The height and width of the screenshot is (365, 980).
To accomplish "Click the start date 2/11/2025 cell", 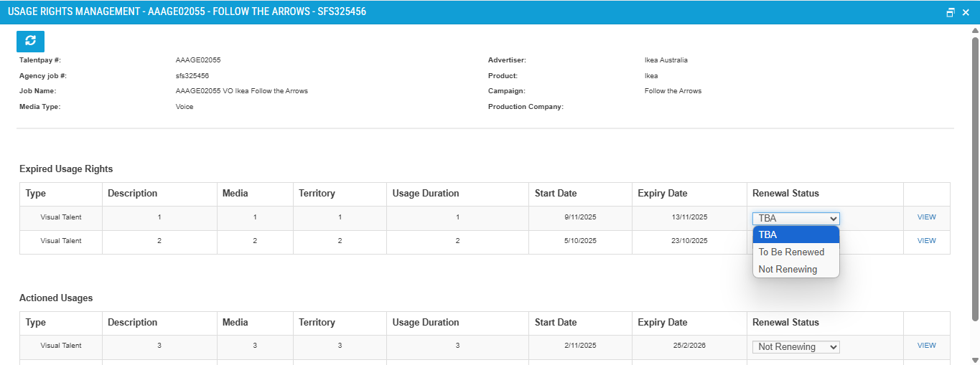I will [581, 346].
